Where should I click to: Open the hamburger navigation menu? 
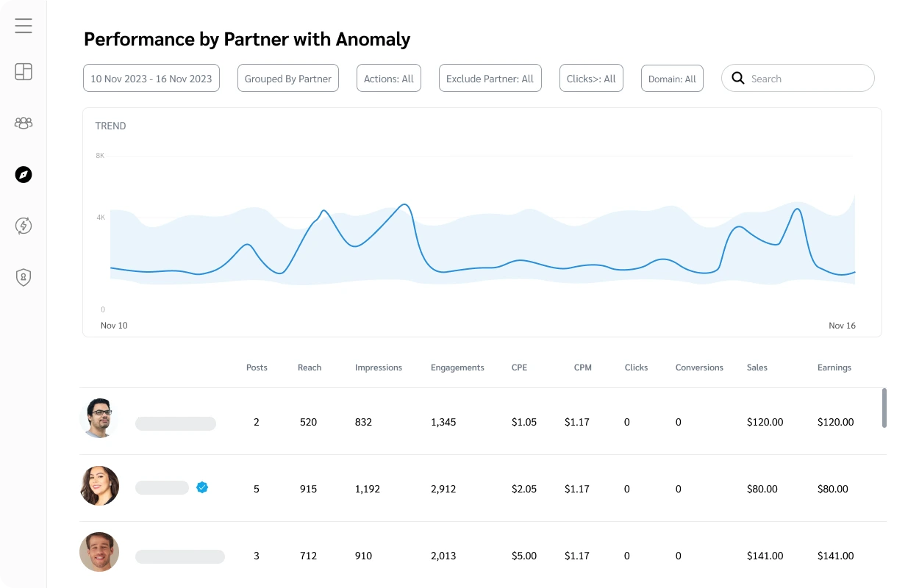[x=23, y=25]
